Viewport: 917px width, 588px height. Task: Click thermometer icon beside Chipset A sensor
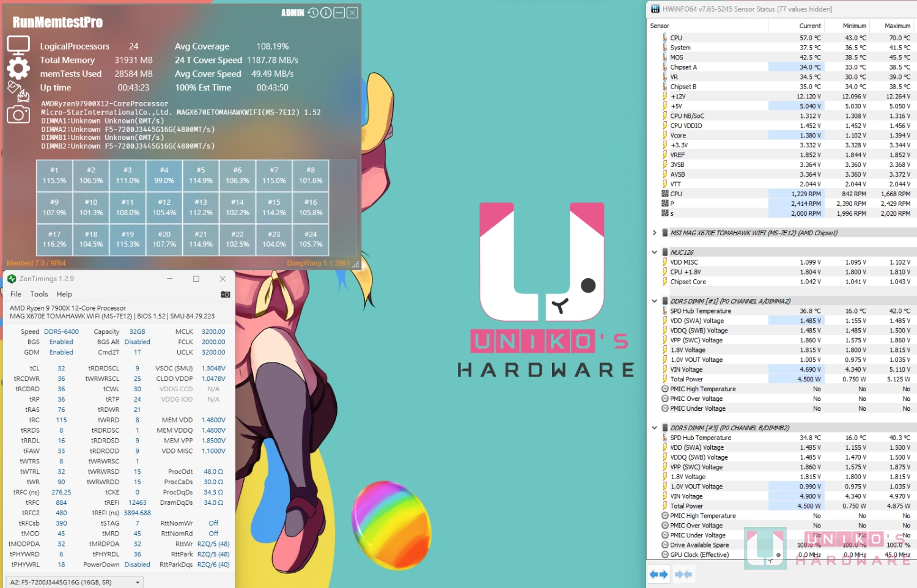pyautogui.click(x=665, y=67)
